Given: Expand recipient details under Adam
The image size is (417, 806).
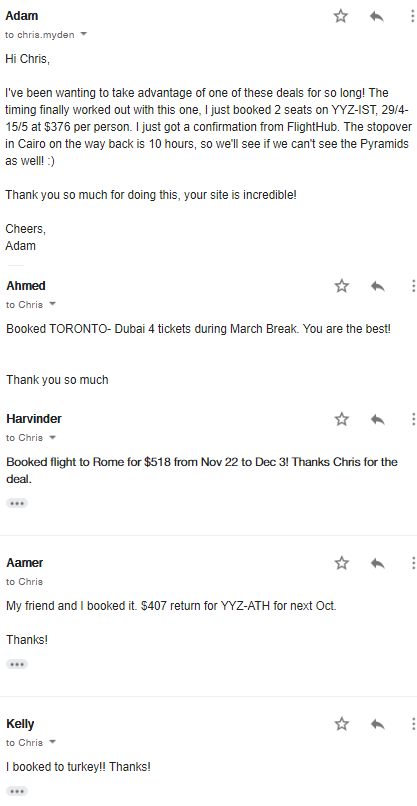Looking at the screenshot, I should [83, 35].
